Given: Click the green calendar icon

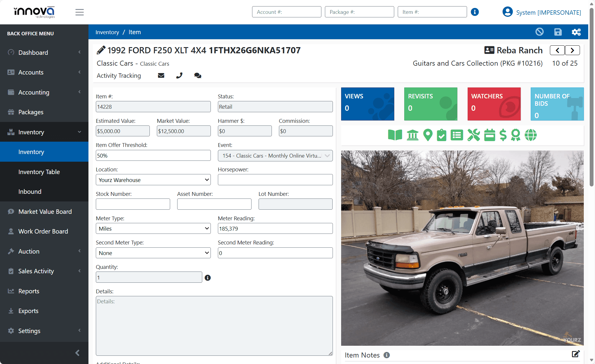Looking at the screenshot, I should click(x=490, y=135).
